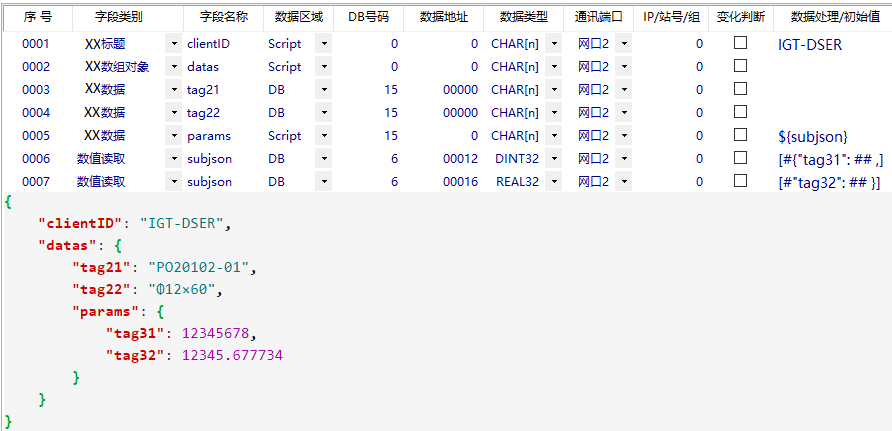Open the data type dropdown in row 0006
892x431 pixels.
pyautogui.click(x=553, y=159)
